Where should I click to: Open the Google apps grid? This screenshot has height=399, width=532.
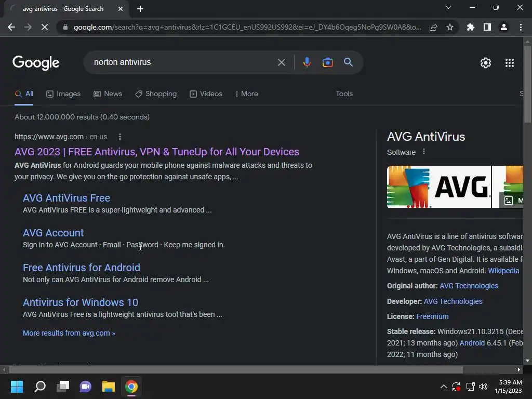point(510,63)
